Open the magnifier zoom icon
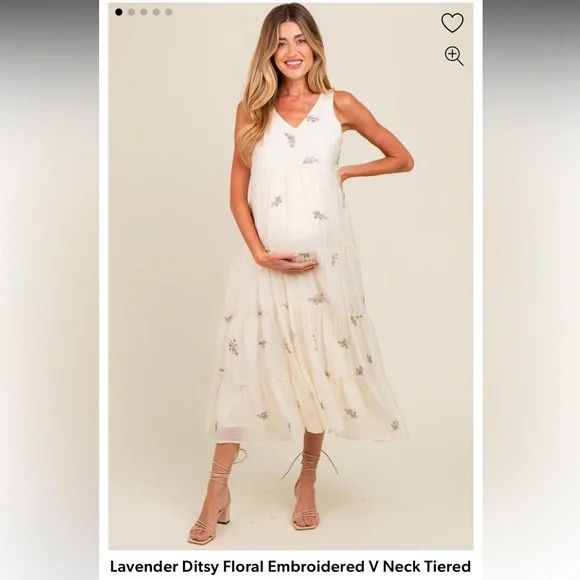The height and width of the screenshot is (580, 580). (454, 56)
